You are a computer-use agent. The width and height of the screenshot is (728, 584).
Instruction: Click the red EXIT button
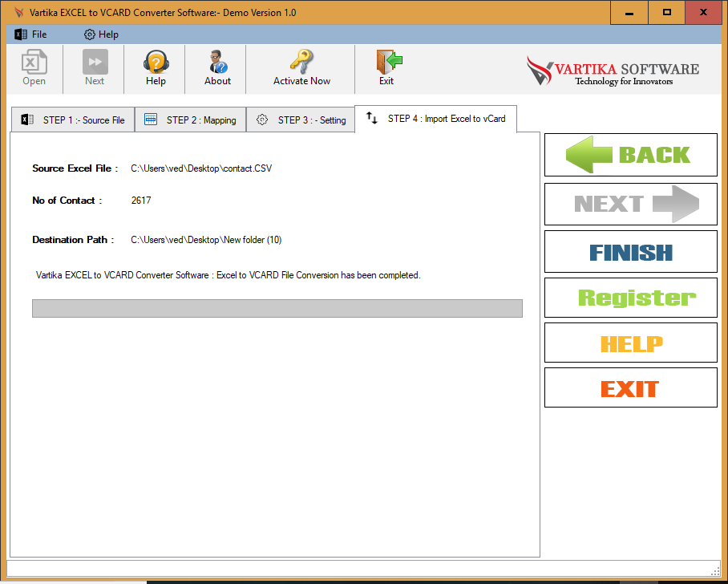[630, 387]
